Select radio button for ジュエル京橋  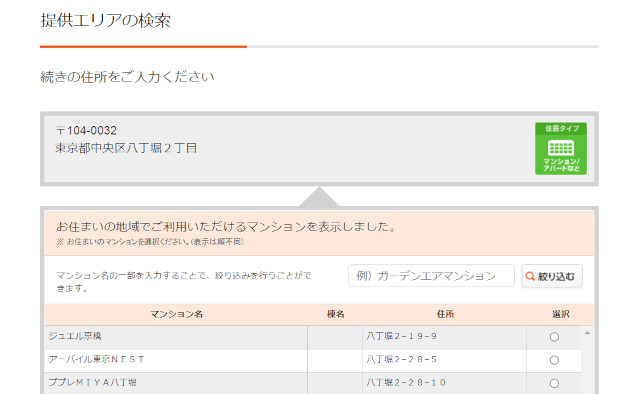(x=554, y=337)
